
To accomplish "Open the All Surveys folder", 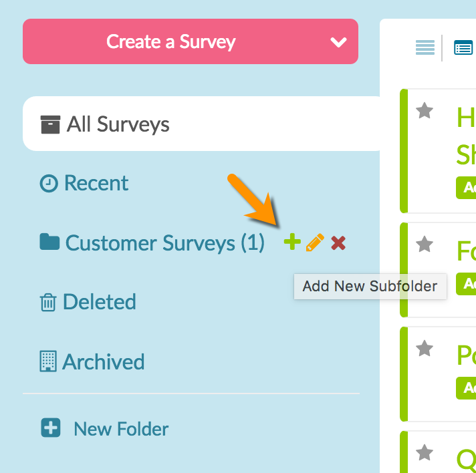I will pyautogui.click(x=118, y=124).
